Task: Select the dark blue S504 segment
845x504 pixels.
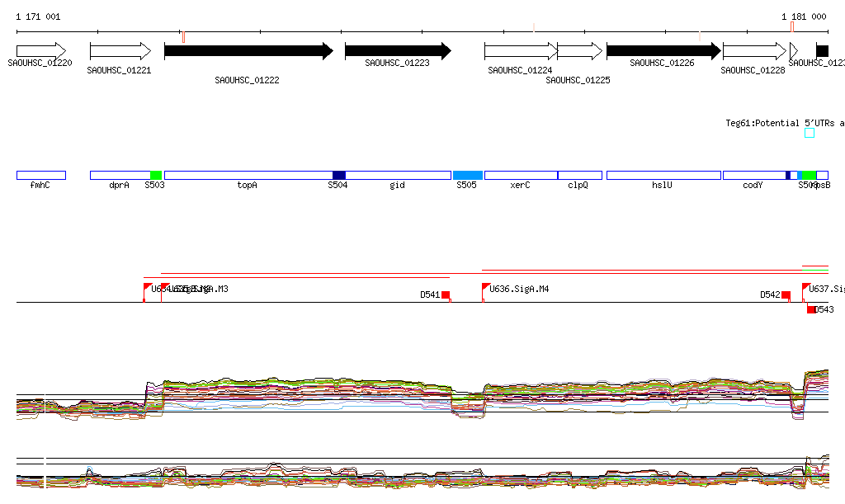Action: tap(339, 175)
